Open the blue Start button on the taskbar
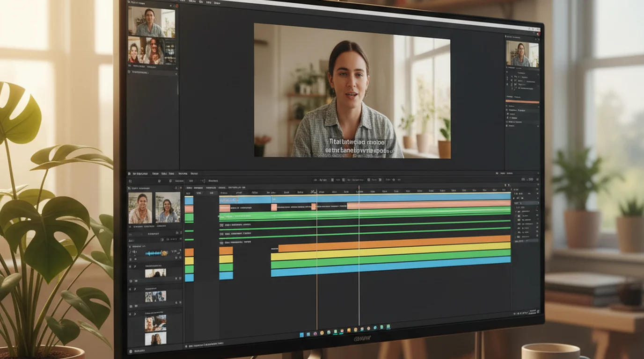 click(x=302, y=335)
